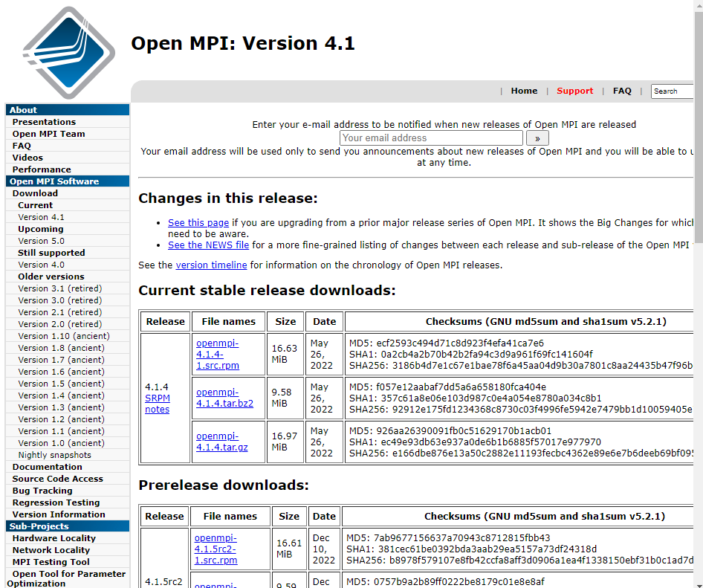Click the 16.63 MiB size cell
The width and height of the screenshot is (703, 588).
click(285, 354)
